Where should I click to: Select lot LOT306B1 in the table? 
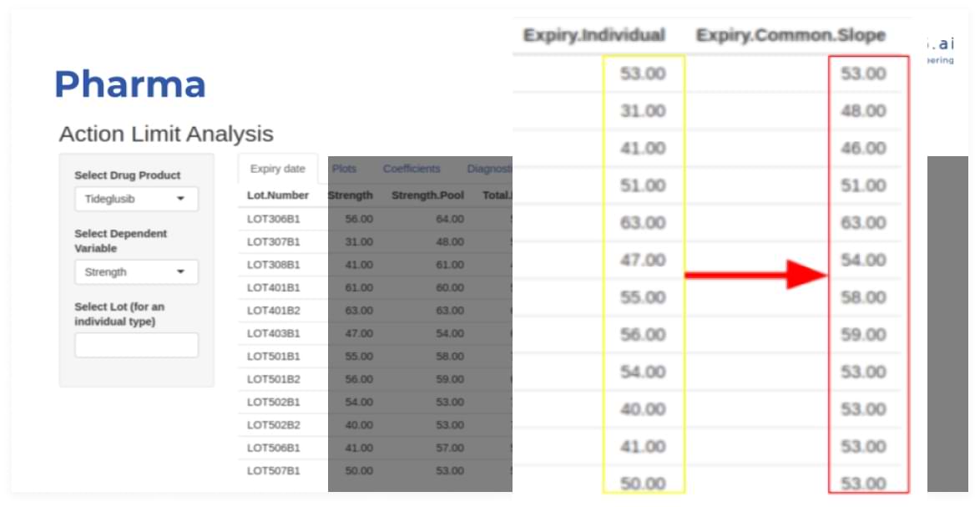pos(273,219)
